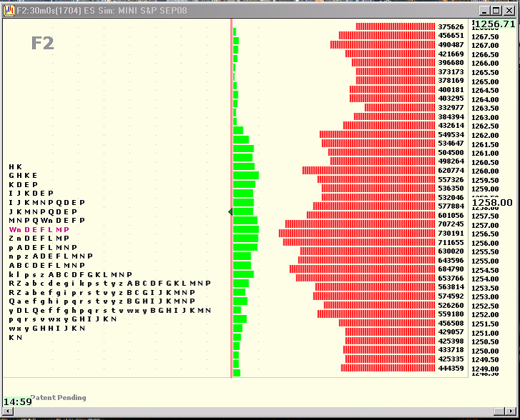This screenshot has width=520, height=420.
Task: Click the 'Z n D E F L M P' profile row
Action: pos(39,238)
